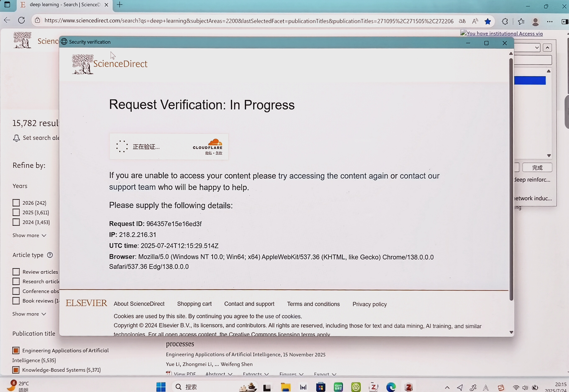Click the user profile avatar icon

(x=535, y=22)
